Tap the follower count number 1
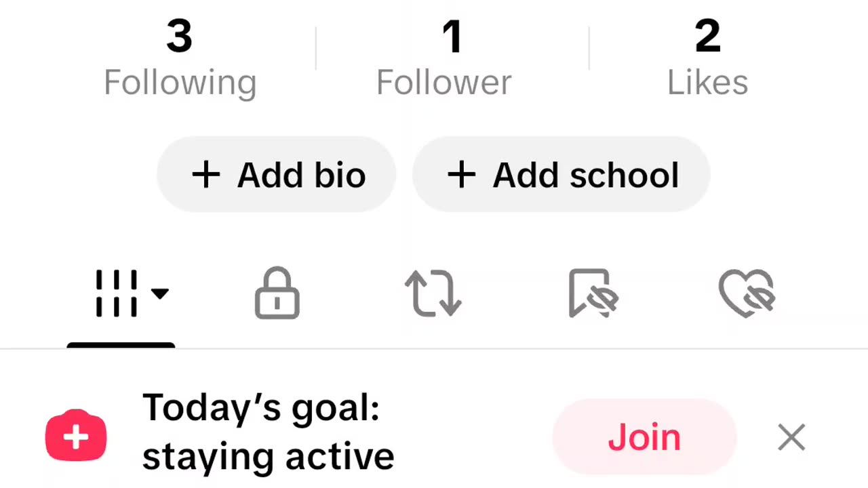Screen dimensions: 868x488 [x=452, y=37]
